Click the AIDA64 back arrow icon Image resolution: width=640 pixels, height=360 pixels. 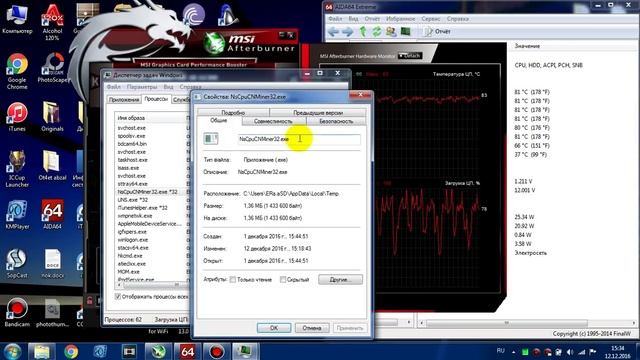[333, 31]
